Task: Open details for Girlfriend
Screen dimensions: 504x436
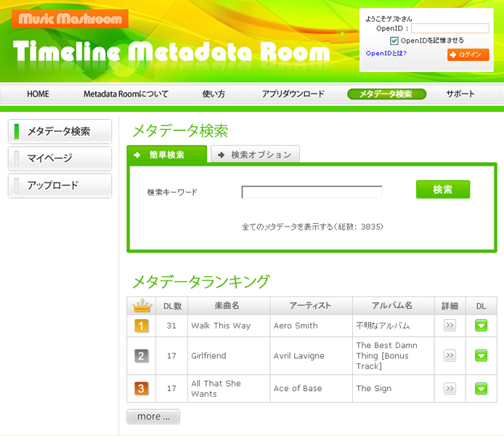Action: click(x=450, y=355)
